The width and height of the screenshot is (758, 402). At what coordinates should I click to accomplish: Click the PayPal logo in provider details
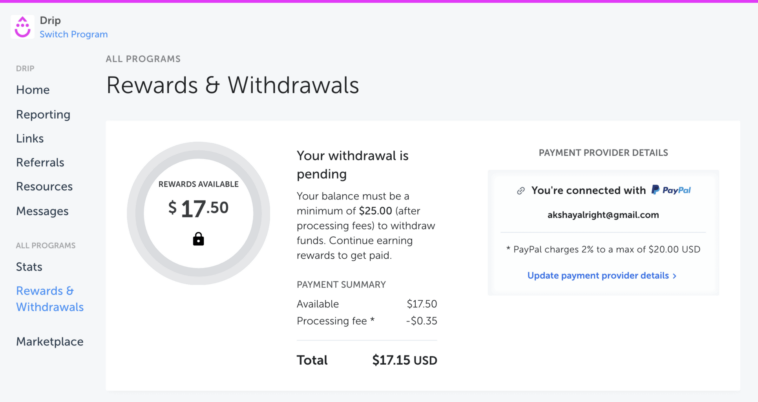click(671, 190)
